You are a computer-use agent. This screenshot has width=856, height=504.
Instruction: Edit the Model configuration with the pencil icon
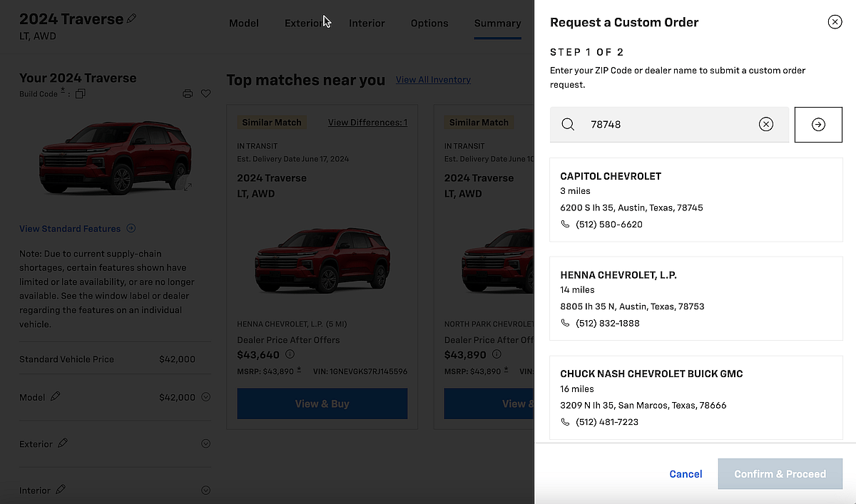point(53,397)
